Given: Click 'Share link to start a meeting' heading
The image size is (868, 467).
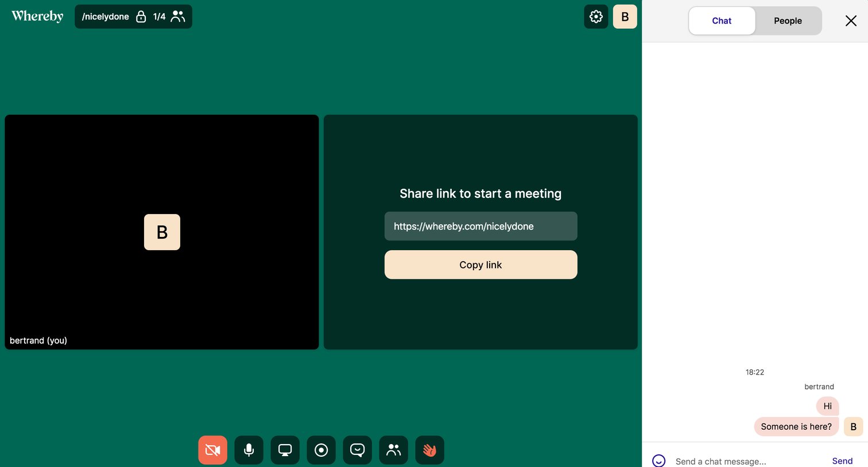Looking at the screenshot, I should click(480, 193).
